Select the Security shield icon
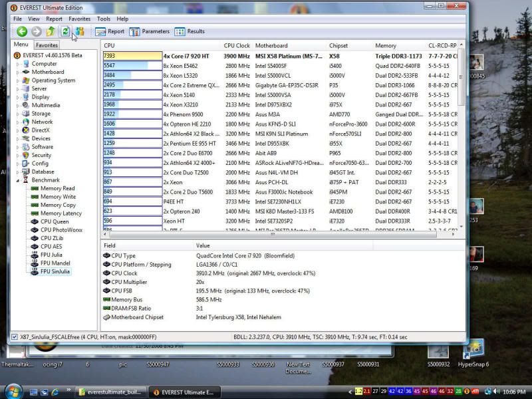 (26, 155)
